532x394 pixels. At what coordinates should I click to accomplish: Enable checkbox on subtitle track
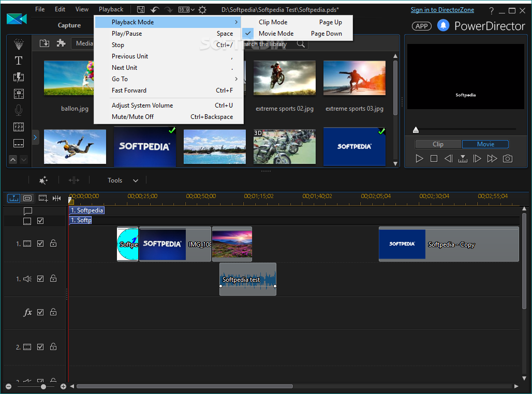point(40,221)
